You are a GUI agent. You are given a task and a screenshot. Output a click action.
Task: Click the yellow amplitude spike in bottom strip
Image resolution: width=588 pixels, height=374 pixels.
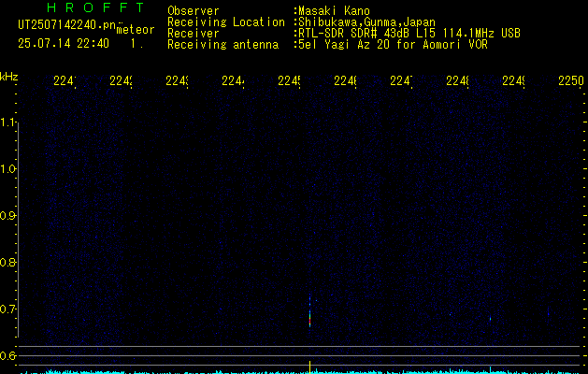point(309,367)
